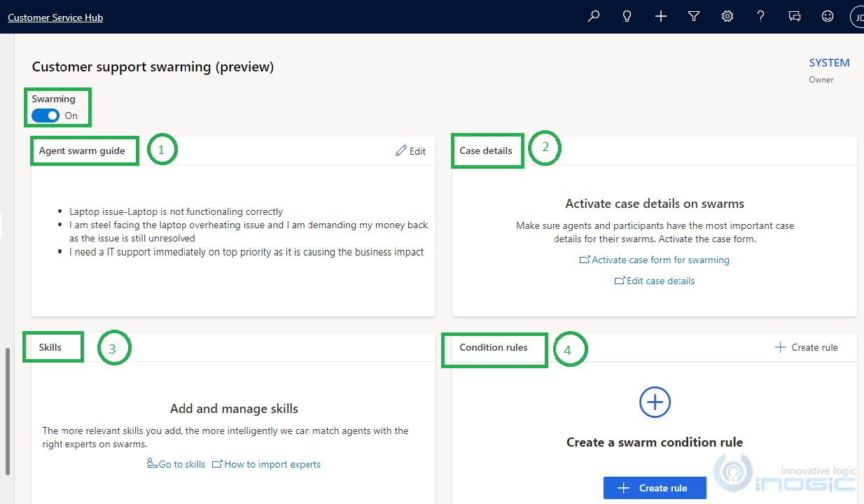864x504 pixels.
Task: Click the large circled plus icon
Action: [655, 402]
